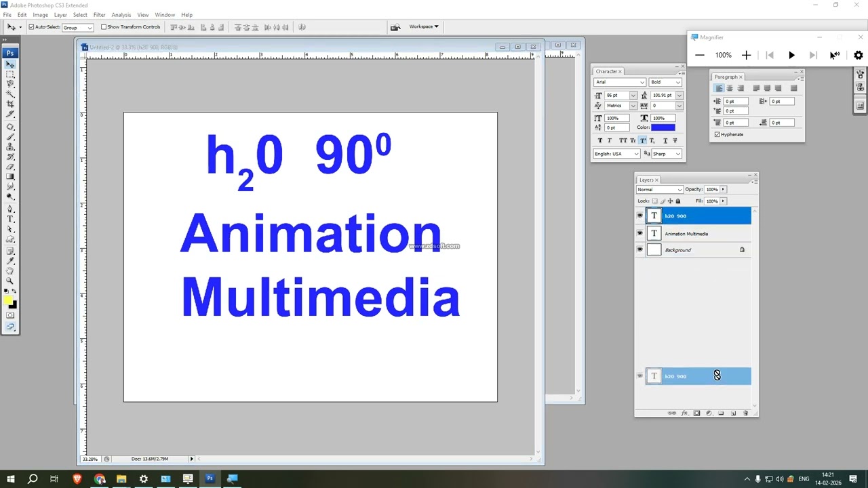The image size is (868, 488).
Task: Select the Hand tool
Action: pos(10,270)
